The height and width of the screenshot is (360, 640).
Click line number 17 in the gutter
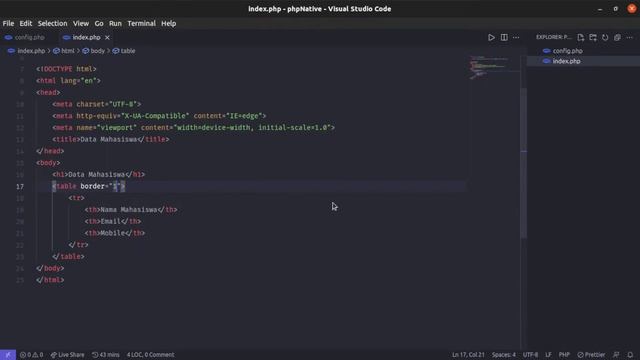coord(20,187)
